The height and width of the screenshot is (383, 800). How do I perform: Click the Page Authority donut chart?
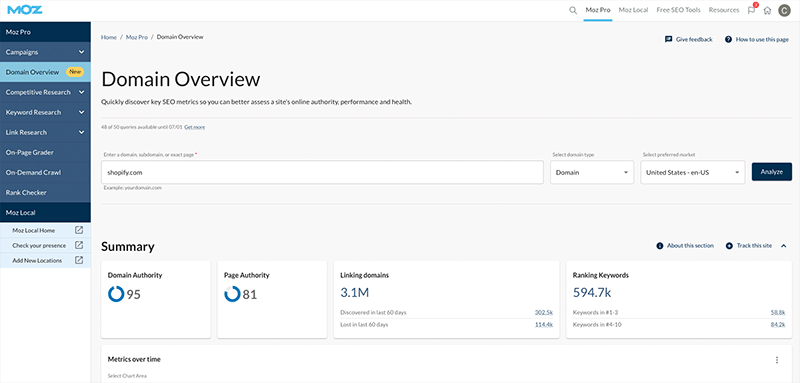click(232, 294)
